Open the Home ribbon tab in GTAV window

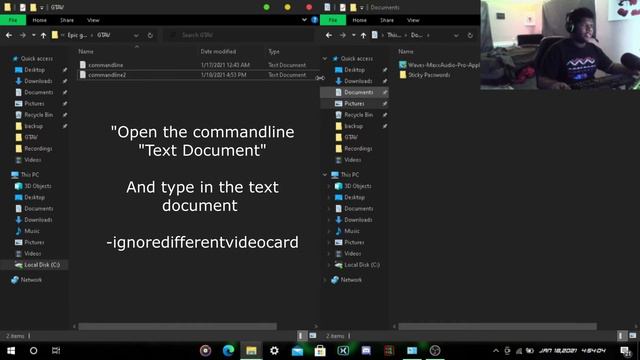40,20
